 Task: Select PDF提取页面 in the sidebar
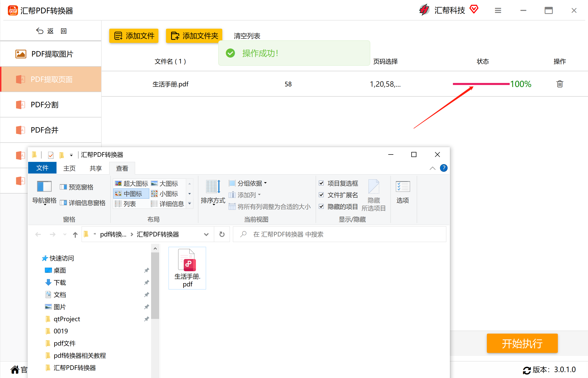(51, 79)
